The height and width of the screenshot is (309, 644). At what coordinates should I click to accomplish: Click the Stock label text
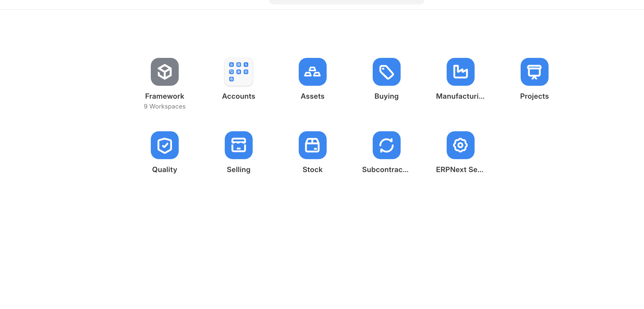(312, 169)
